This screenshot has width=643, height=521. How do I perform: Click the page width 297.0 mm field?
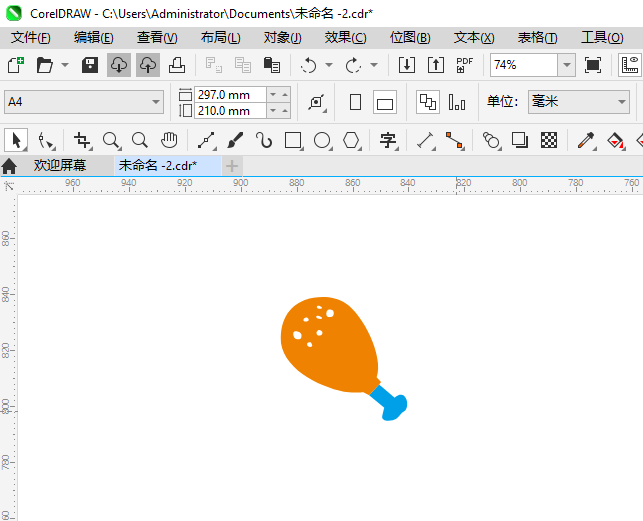click(x=230, y=95)
